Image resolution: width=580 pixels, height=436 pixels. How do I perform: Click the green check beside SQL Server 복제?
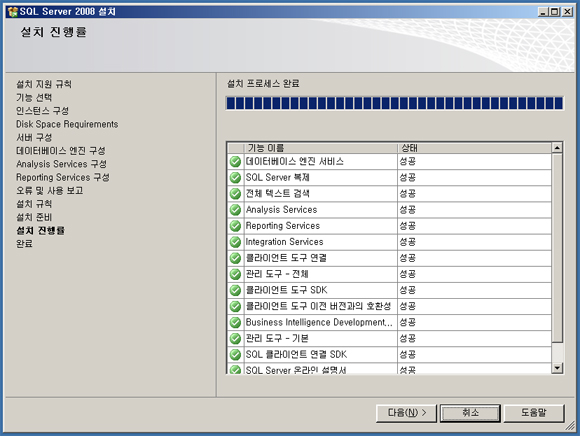pyautogui.click(x=235, y=178)
